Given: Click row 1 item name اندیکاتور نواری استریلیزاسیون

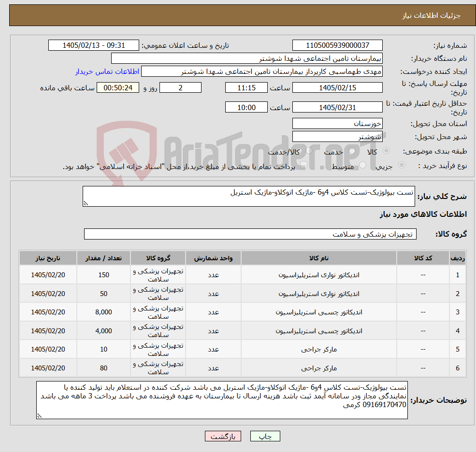Looking at the screenshot, I should (319, 275).
